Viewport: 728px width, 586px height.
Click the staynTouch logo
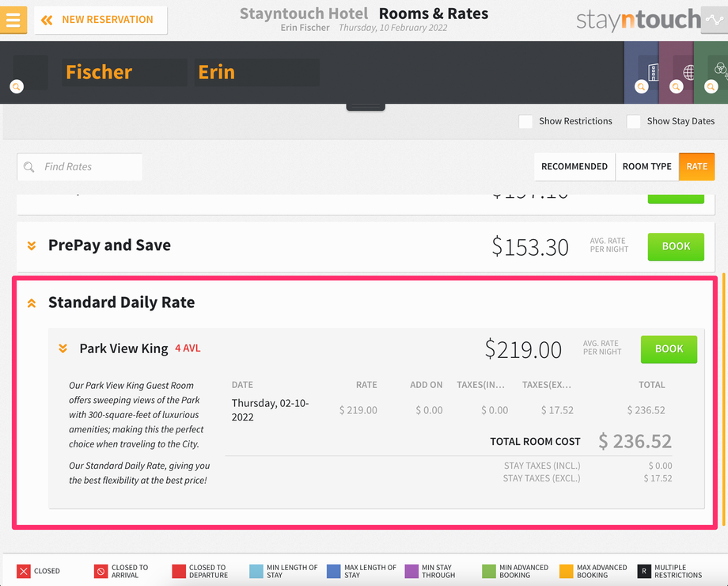click(639, 20)
